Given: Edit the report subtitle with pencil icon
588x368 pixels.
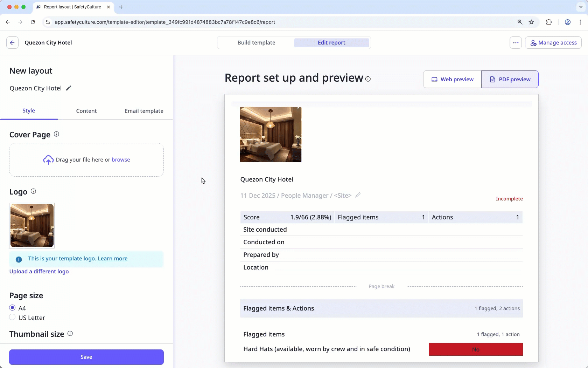Looking at the screenshot, I should (x=358, y=195).
